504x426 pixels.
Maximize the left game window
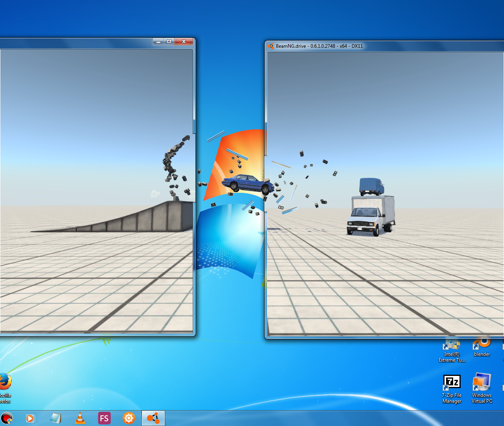[x=169, y=41]
